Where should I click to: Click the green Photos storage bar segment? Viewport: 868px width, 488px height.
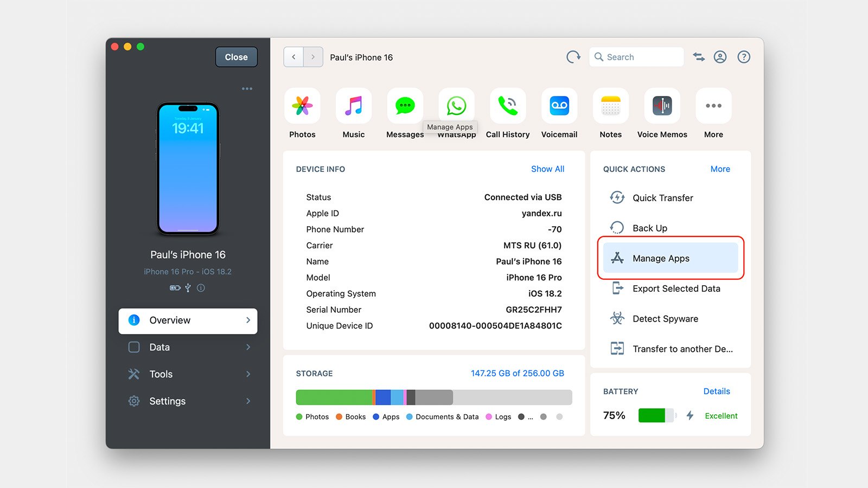click(334, 397)
